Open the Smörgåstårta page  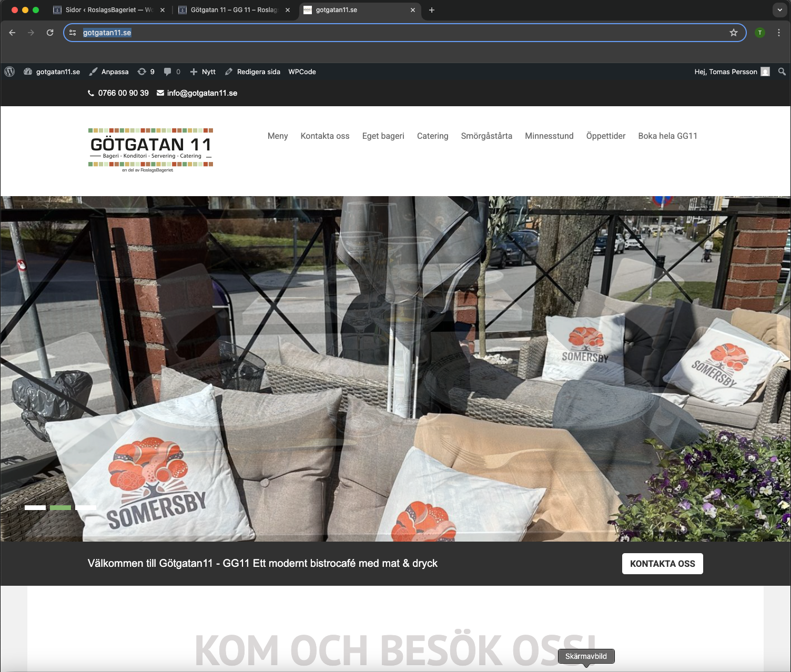click(x=486, y=136)
